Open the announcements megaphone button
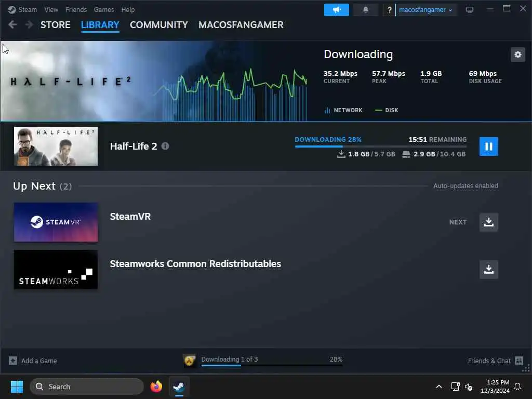The image size is (532, 399). pos(337,10)
